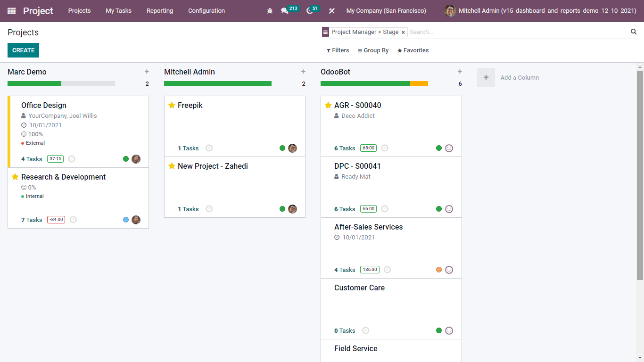Open activity clock on Freepik card

point(209,148)
